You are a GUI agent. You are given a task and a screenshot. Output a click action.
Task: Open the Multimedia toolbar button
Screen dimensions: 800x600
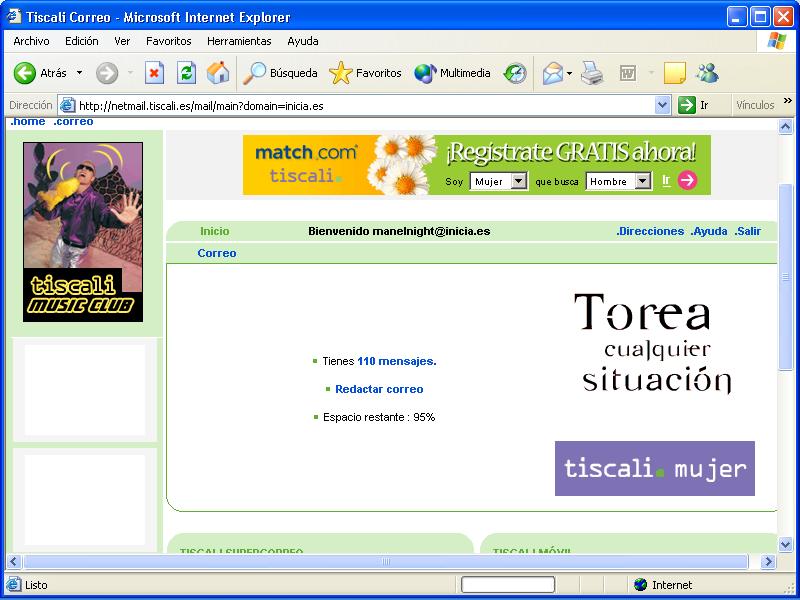pos(452,73)
